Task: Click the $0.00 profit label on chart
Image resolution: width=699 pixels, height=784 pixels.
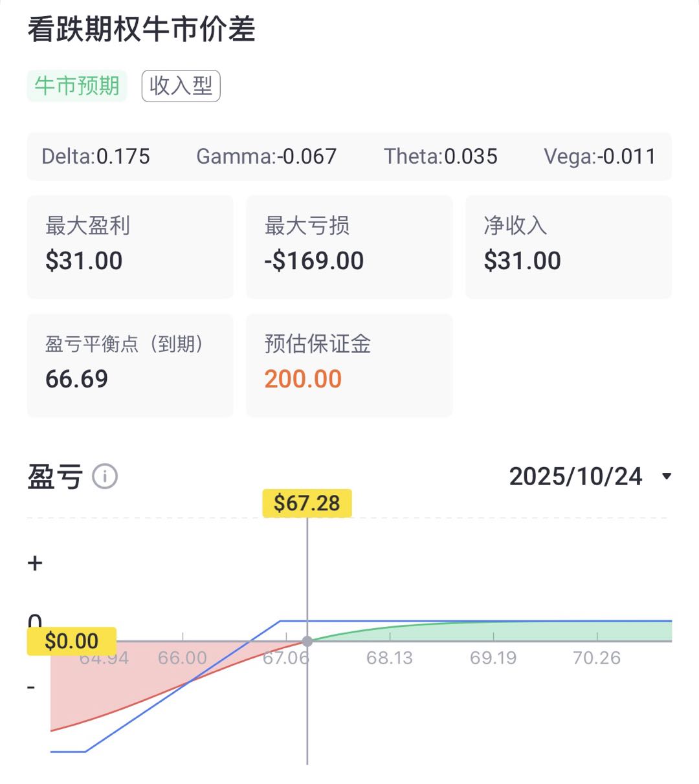Action: click(71, 641)
